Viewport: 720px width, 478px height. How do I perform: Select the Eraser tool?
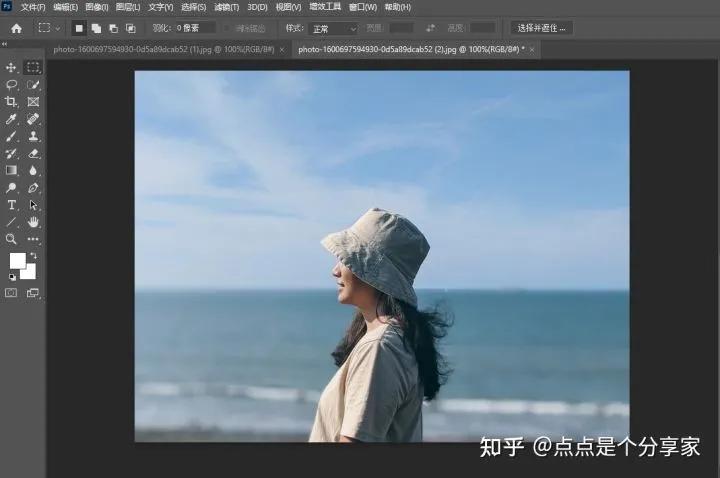33,153
